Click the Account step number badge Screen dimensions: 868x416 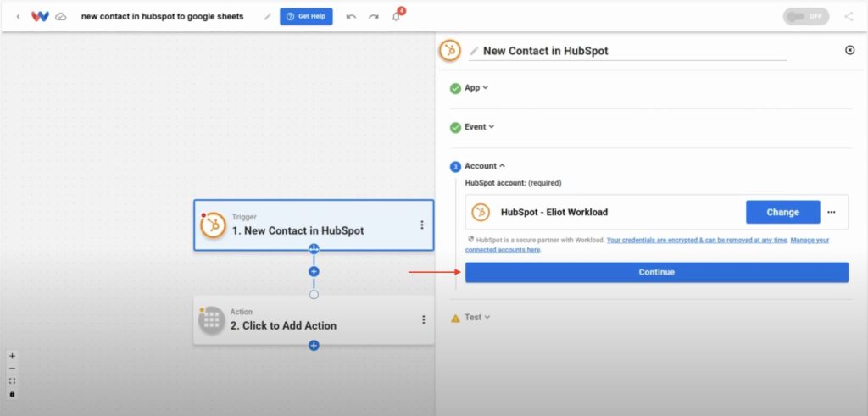pos(455,167)
